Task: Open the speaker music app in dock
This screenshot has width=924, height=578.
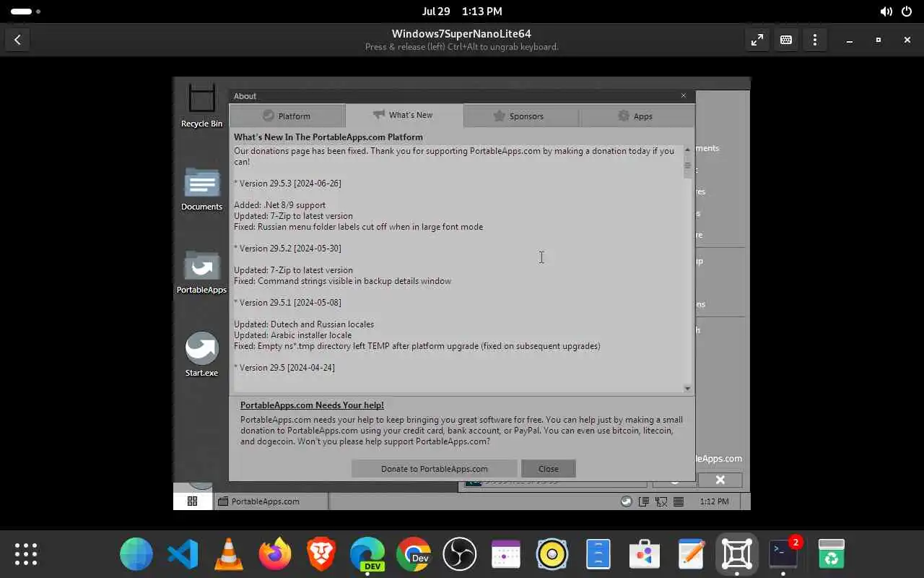Action: [x=552, y=554]
